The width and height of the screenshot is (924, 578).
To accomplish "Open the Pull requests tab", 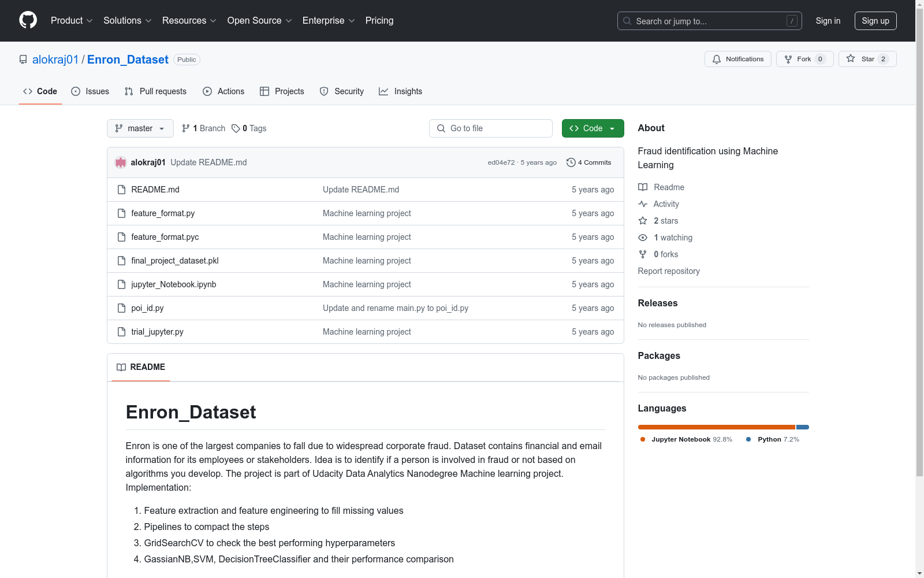I will tap(155, 91).
